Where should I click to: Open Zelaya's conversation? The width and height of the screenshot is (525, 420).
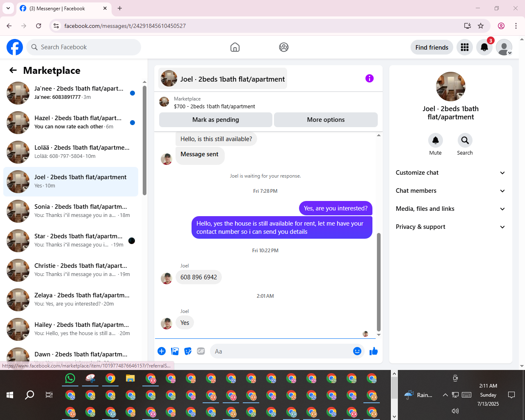[71, 300]
